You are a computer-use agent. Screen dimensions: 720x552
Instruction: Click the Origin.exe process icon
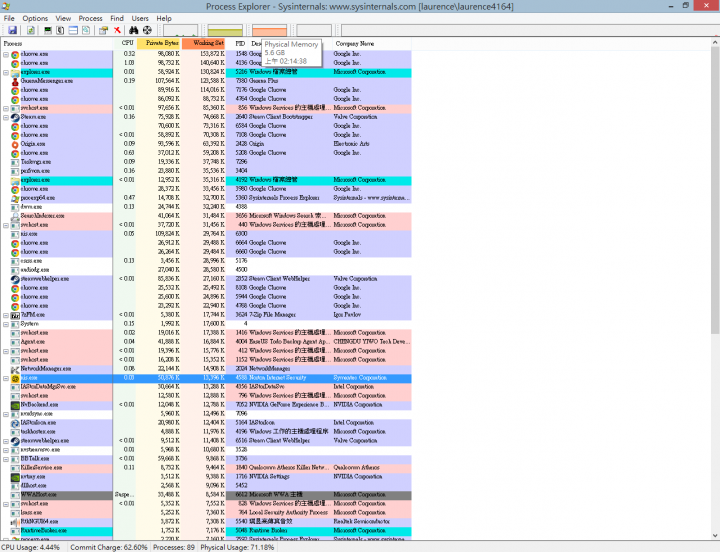15,144
